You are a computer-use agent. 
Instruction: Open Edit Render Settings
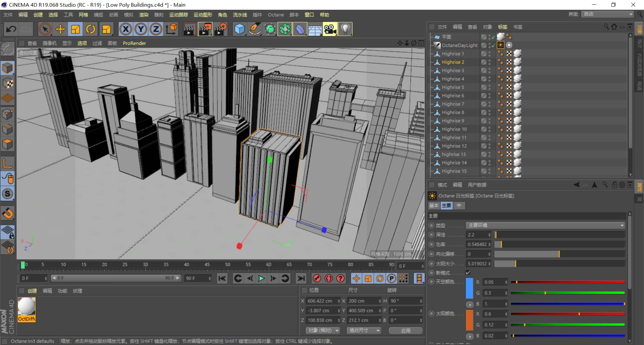(220, 29)
